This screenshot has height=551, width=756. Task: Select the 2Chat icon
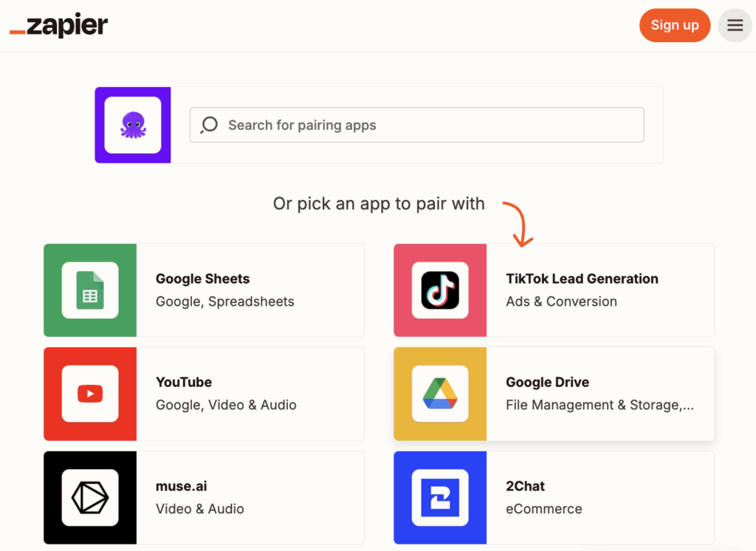[440, 497]
